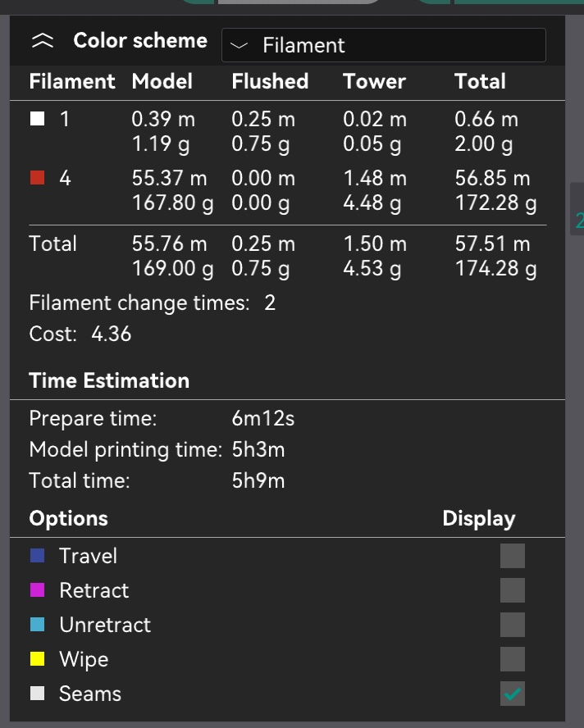Click the red filament 4 color swatch

click(37, 178)
